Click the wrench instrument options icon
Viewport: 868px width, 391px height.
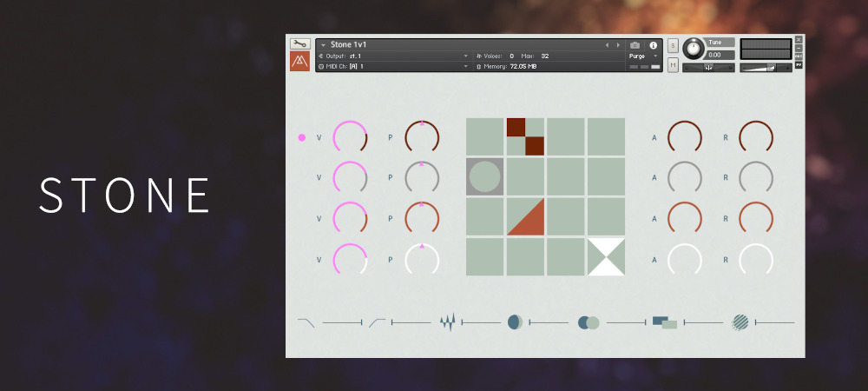(x=299, y=43)
